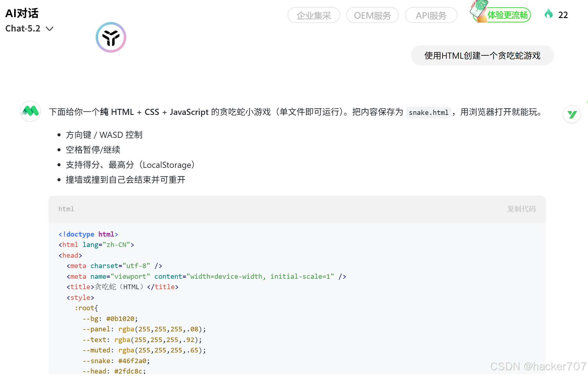Click the green assistant avatar icon
The width and height of the screenshot is (588, 376).
30,111
